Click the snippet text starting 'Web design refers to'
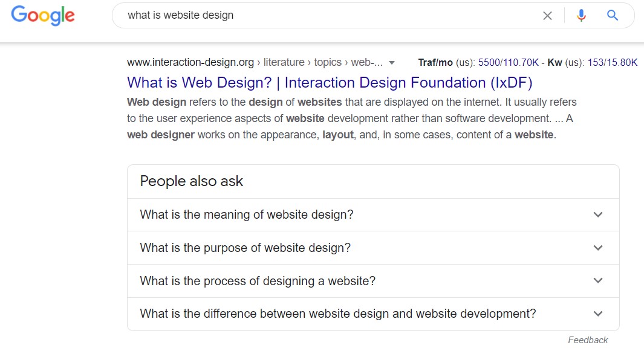 coord(351,118)
